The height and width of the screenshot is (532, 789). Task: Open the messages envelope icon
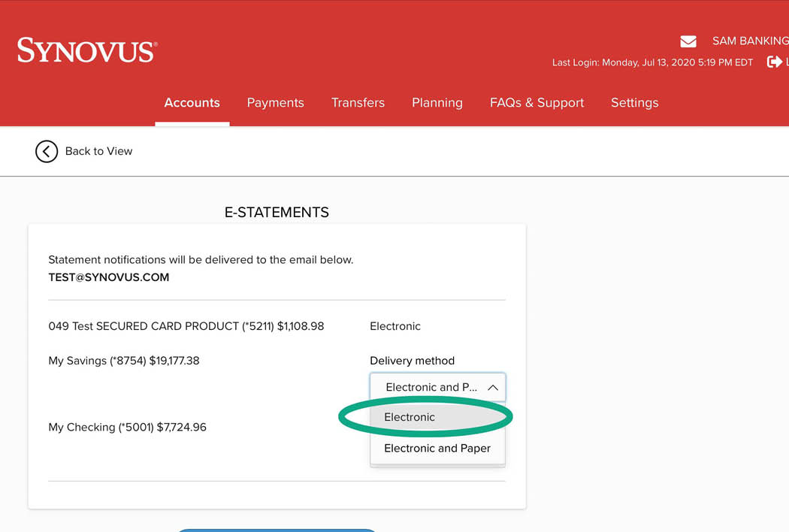[688, 41]
